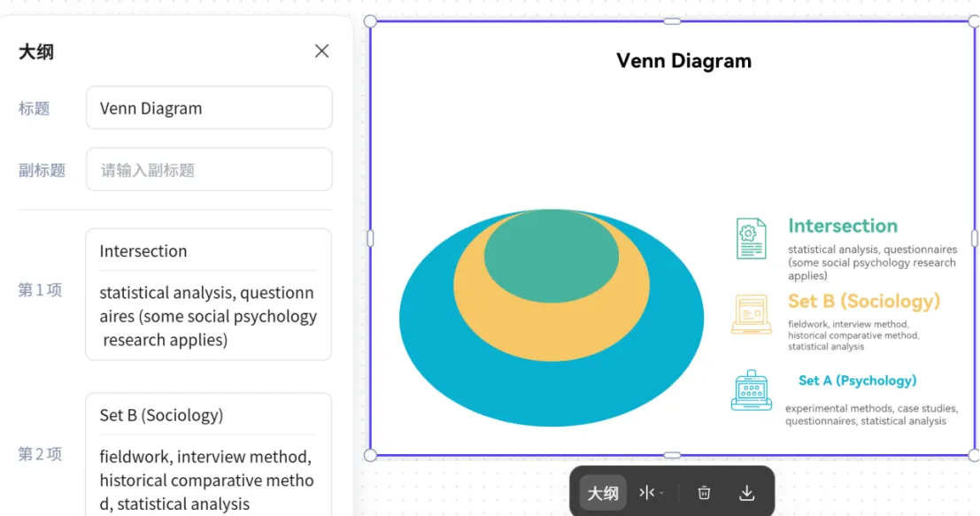Edit the 标题 field containing Venn Diagram
This screenshot has height=516, width=980.
point(209,108)
